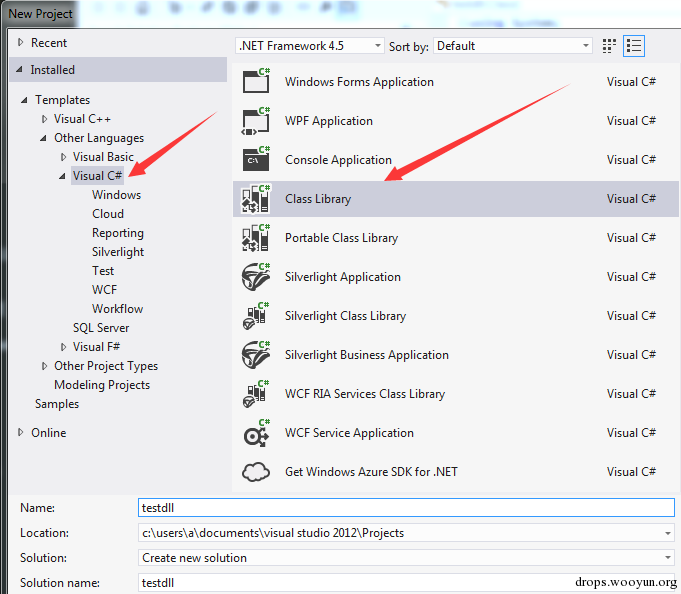Viewport: 681px width, 594px height.
Task: Click the Name field containing testdll
Action: pyautogui.click(x=406, y=508)
